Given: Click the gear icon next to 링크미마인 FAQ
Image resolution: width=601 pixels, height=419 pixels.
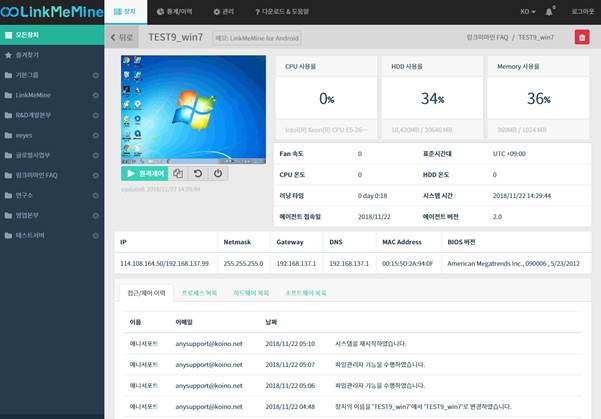Looking at the screenshot, I should click(95, 175).
